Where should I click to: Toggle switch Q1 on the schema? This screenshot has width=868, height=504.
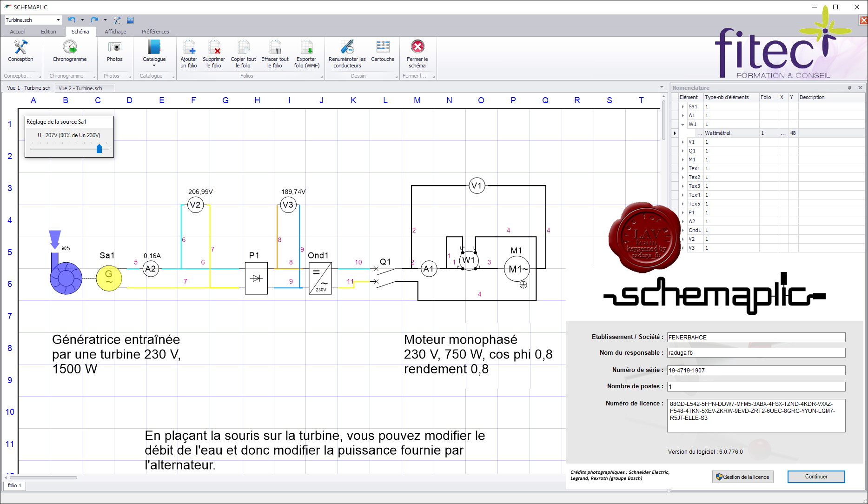(x=386, y=275)
